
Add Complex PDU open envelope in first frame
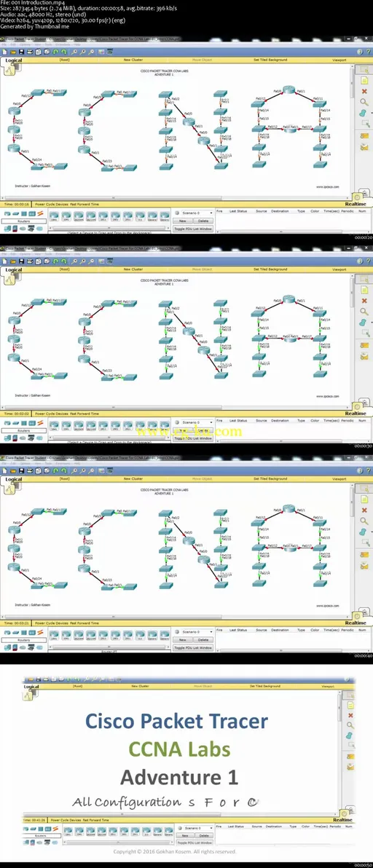[x=364, y=146]
